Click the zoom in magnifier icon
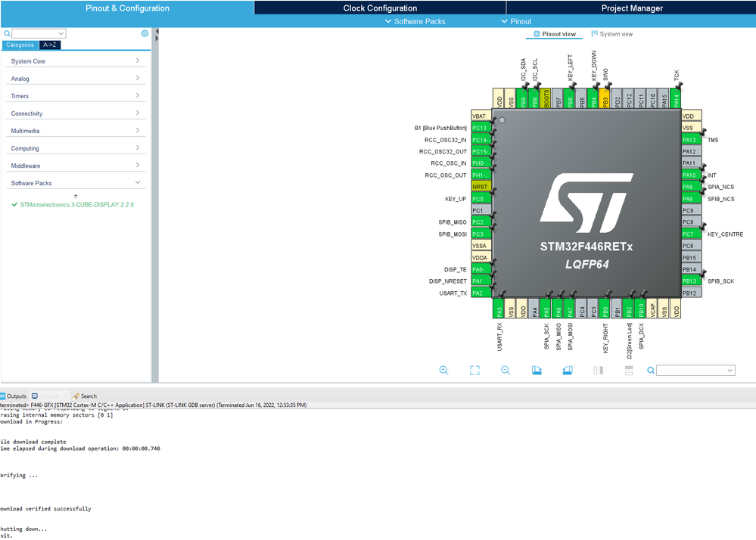Viewport: 756px width, 540px height. tap(443, 370)
